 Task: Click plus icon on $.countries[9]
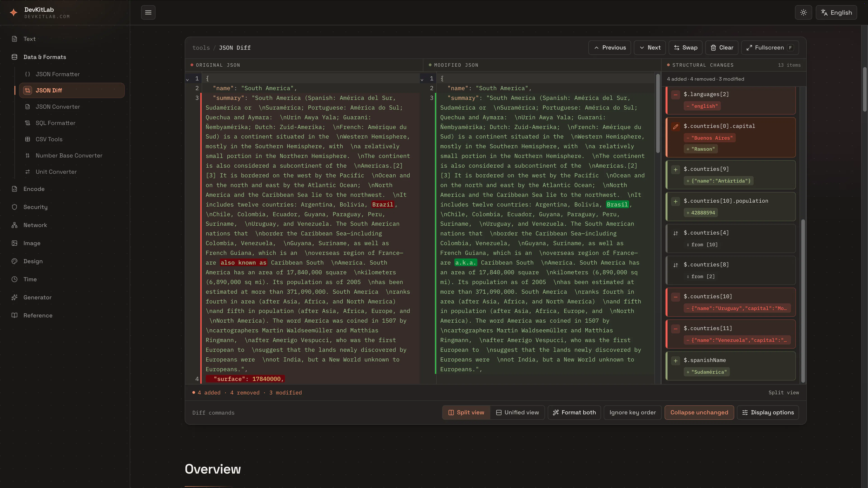click(x=676, y=169)
